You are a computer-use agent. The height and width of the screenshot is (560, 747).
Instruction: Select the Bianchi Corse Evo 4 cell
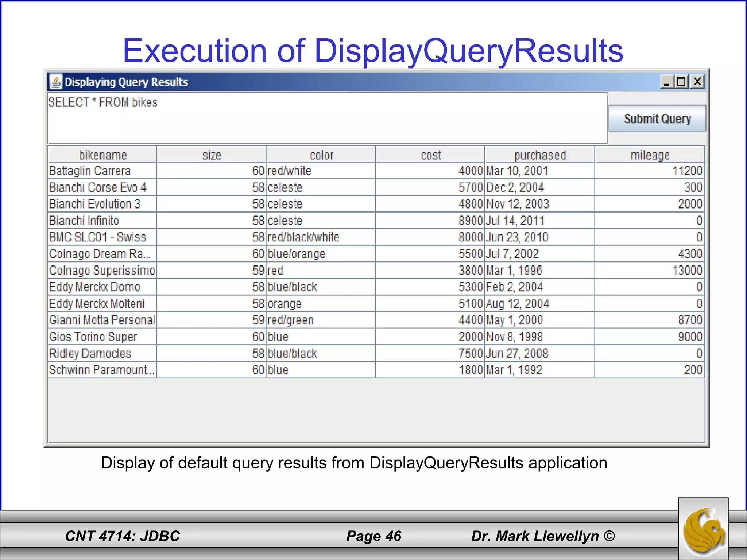102,187
